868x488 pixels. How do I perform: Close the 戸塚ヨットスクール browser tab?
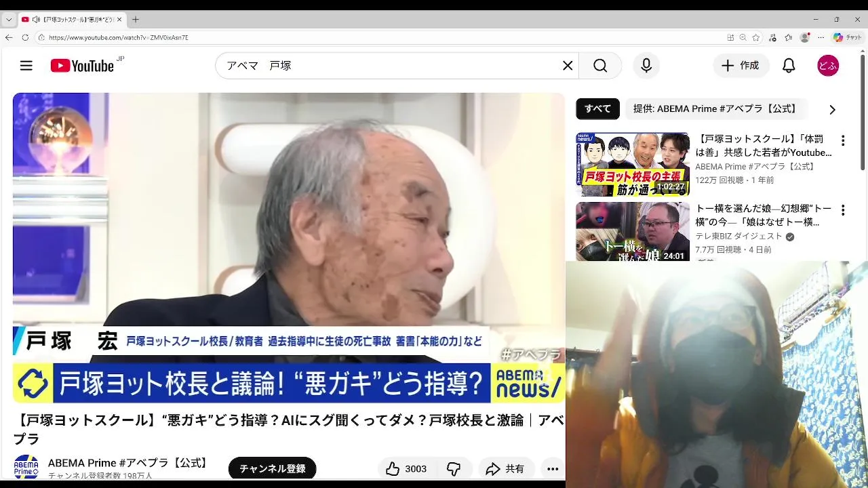click(x=119, y=20)
